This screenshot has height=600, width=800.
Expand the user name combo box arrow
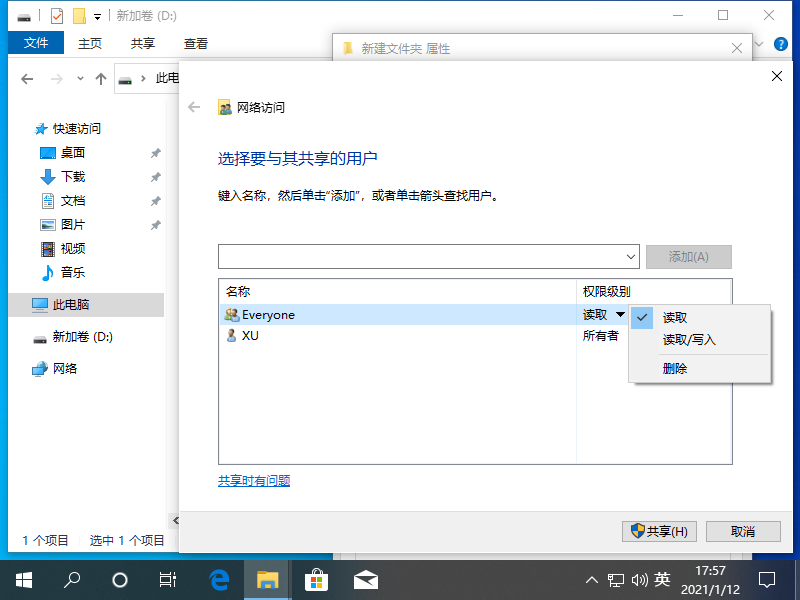(630, 256)
